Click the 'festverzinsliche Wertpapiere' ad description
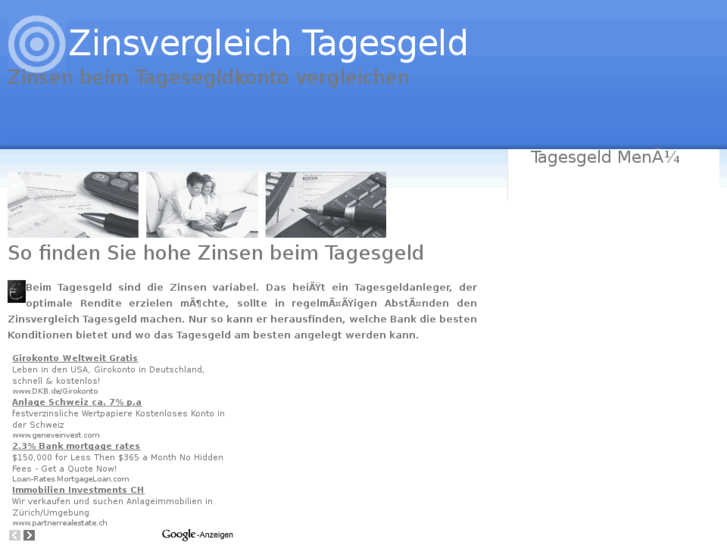 click(x=118, y=419)
